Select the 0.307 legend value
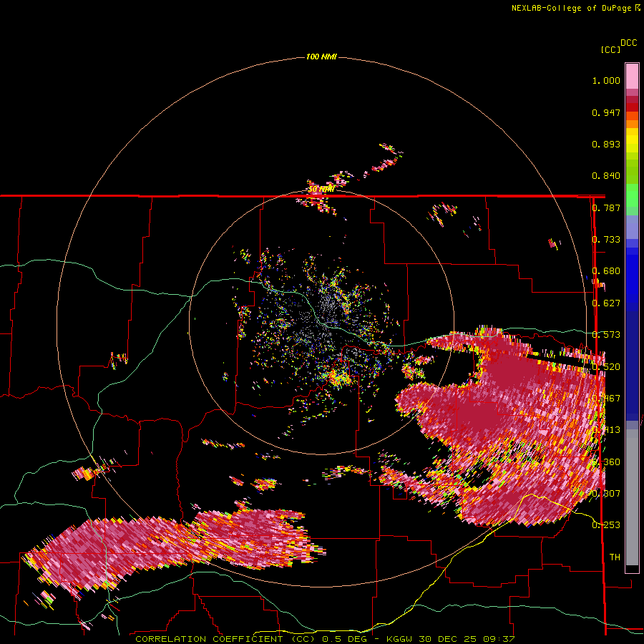 [x=606, y=494]
